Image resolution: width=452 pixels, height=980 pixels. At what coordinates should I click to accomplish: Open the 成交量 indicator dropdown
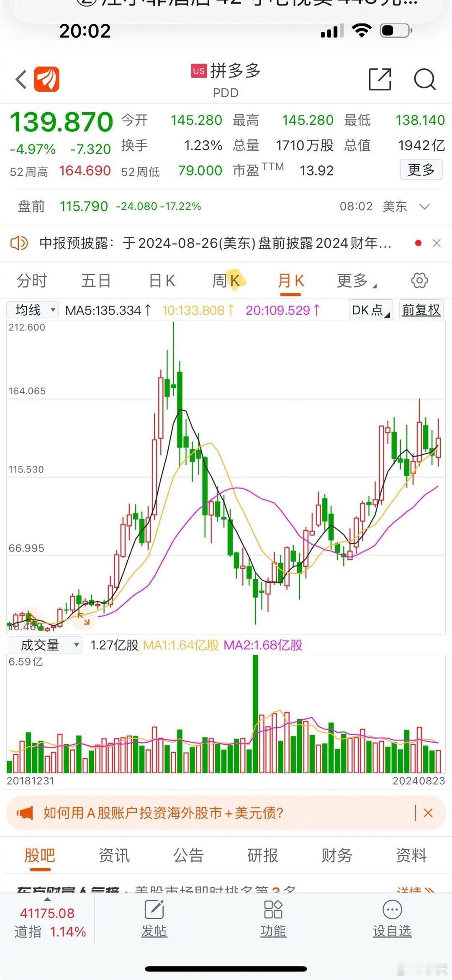pos(45,645)
